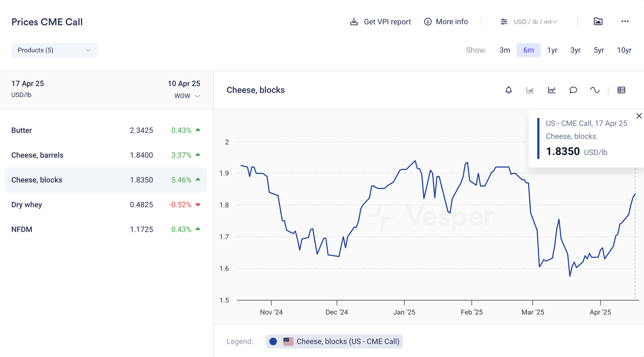Select the Butter price row
This screenshot has height=357, width=644.
105,130
